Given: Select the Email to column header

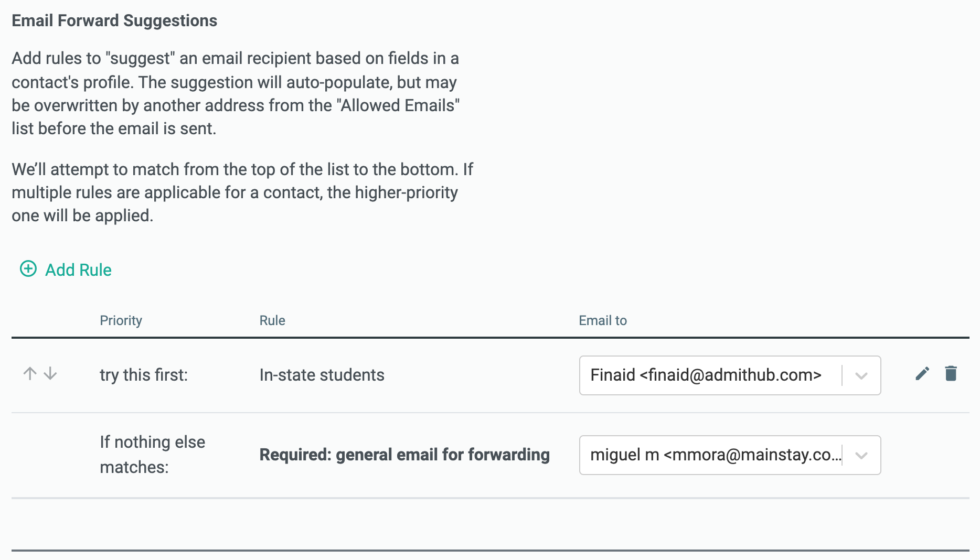Looking at the screenshot, I should tap(603, 320).
